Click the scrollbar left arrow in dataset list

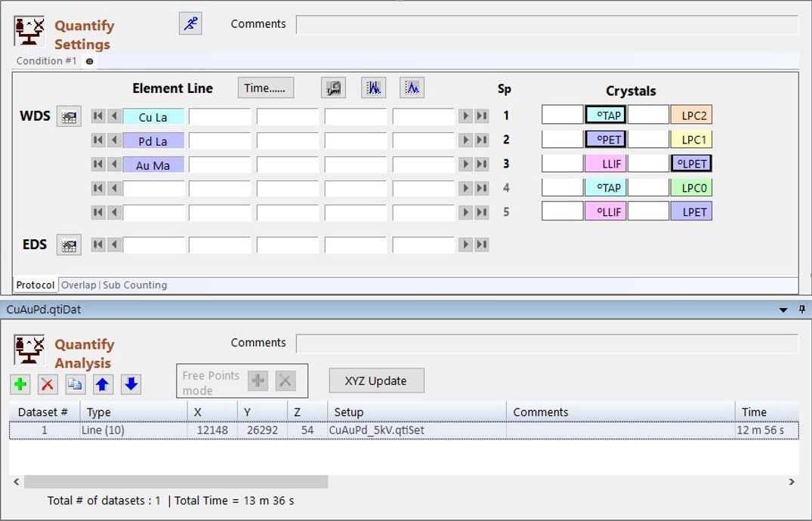(17, 482)
